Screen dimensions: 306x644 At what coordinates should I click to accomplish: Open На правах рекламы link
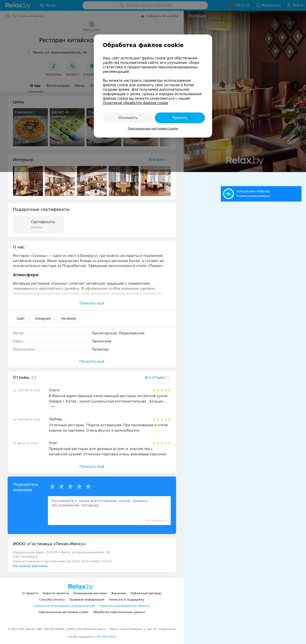(x=30, y=566)
